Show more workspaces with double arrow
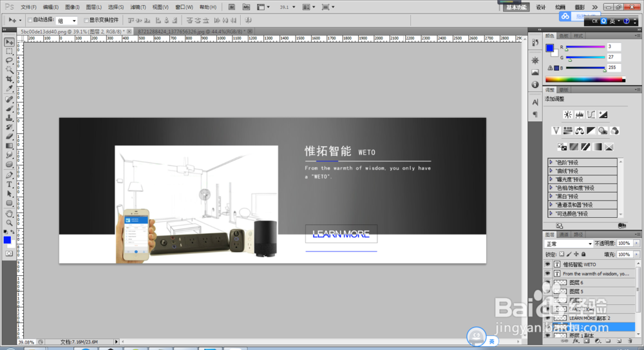The image size is (644, 350). pos(594,7)
